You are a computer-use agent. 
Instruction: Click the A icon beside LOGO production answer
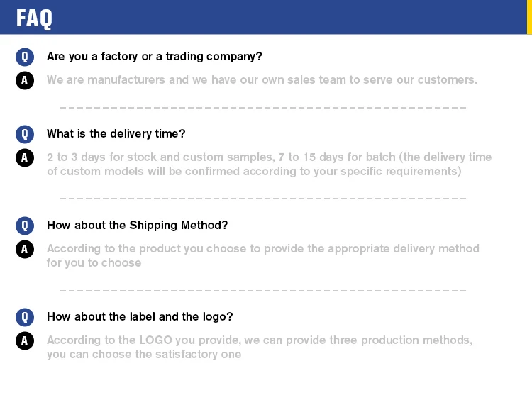[25, 340]
